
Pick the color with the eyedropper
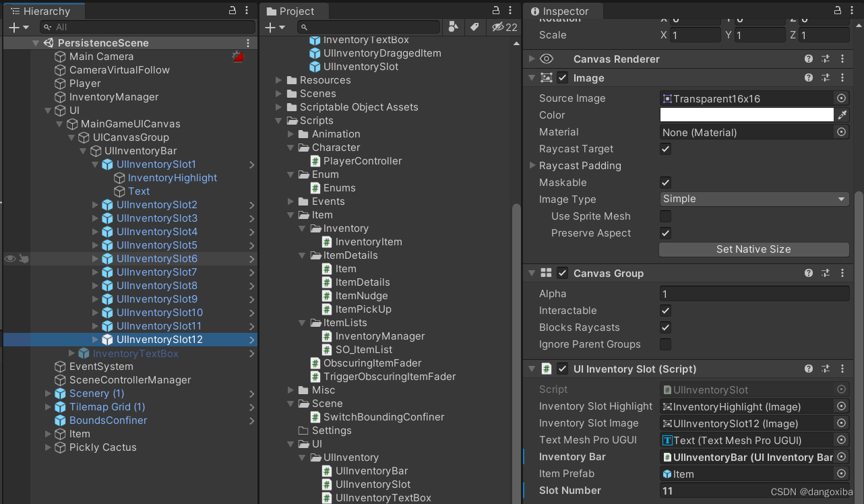click(x=842, y=115)
